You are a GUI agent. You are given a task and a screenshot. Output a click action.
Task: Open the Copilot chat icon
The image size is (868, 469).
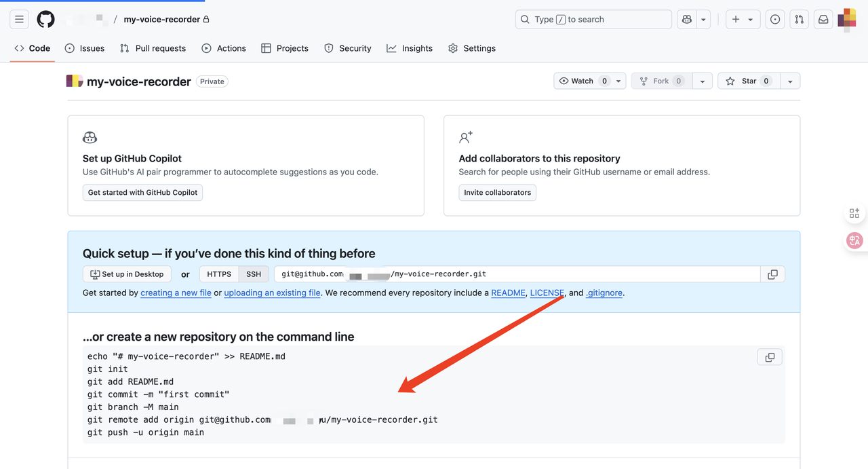coord(687,20)
